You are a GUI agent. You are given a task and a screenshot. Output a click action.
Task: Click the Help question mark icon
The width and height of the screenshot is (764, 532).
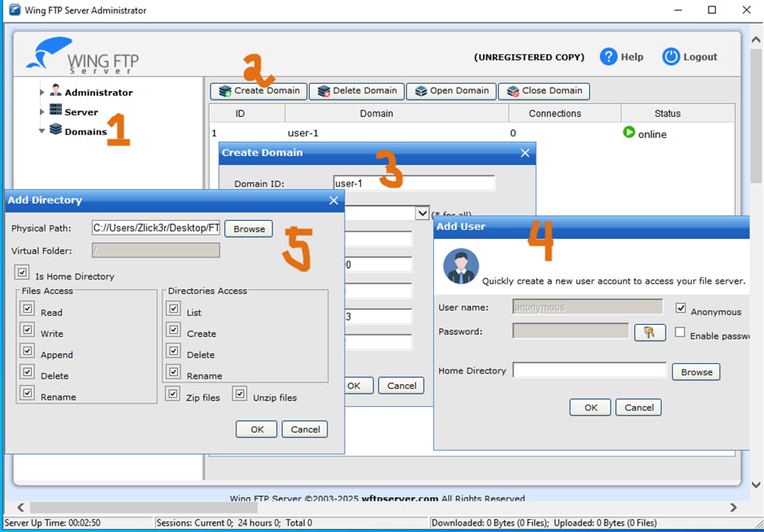click(x=609, y=57)
